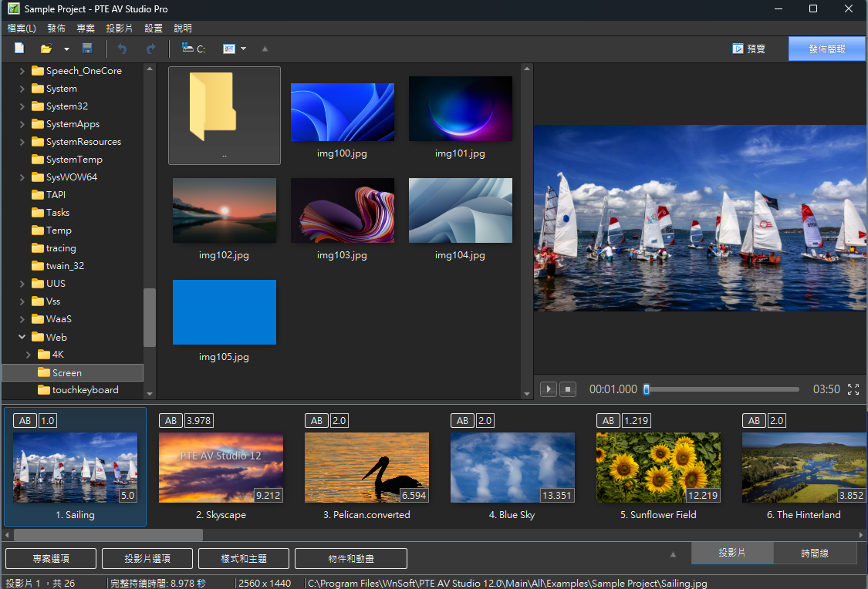Click the fullscreen icon beside 03:50
868x589 pixels.
[x=853, y=389]
